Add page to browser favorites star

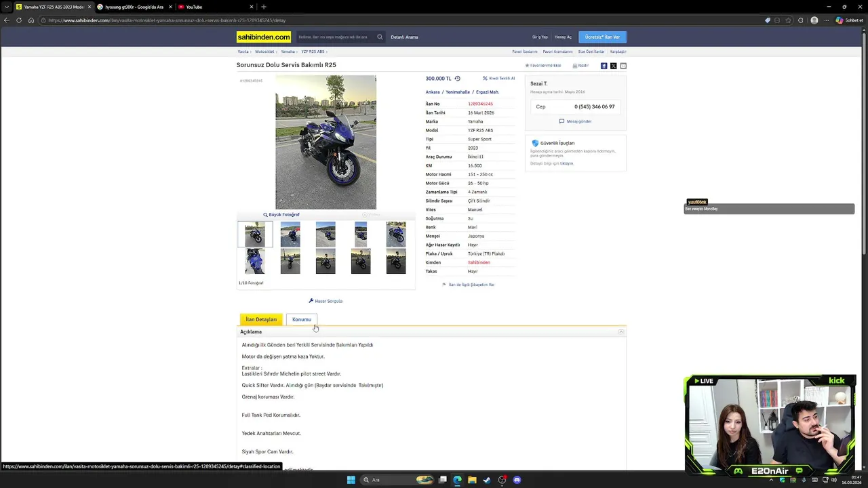tap(789, 20)
